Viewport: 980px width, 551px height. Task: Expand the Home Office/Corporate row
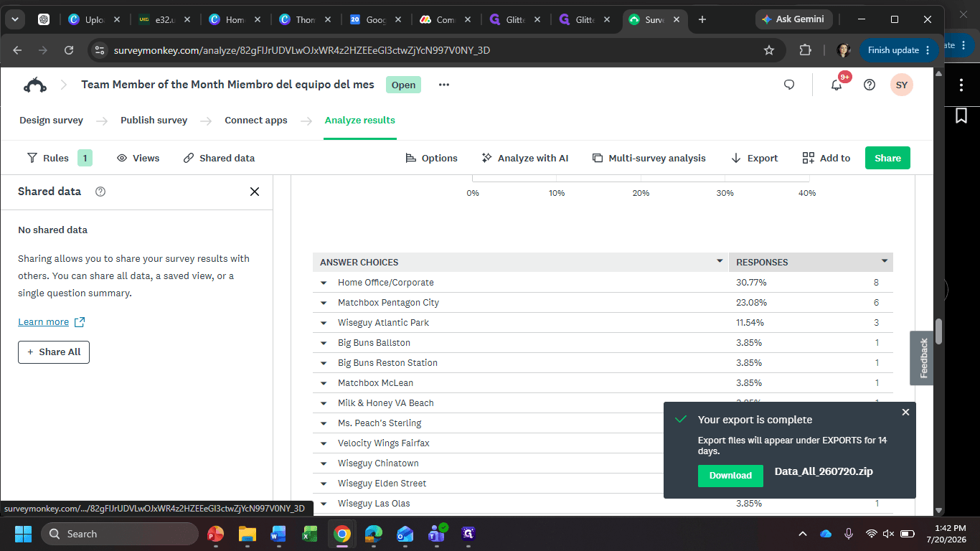click(324, 283)
